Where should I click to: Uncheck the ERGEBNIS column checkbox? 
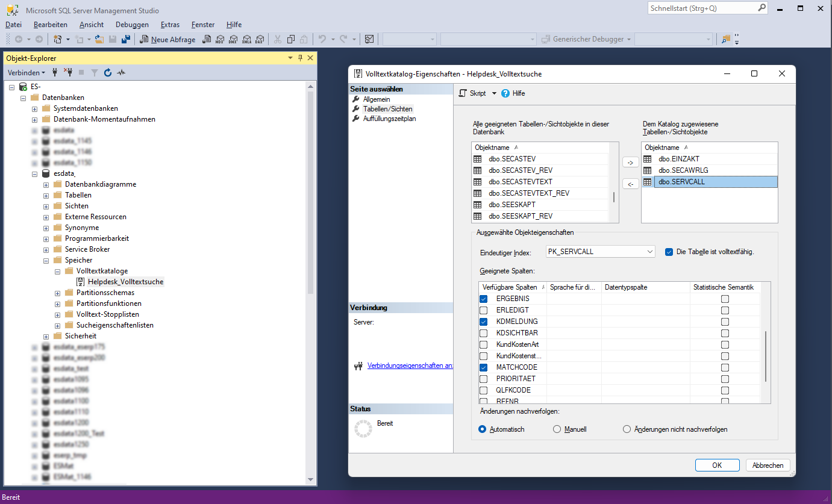pos(483,299)
